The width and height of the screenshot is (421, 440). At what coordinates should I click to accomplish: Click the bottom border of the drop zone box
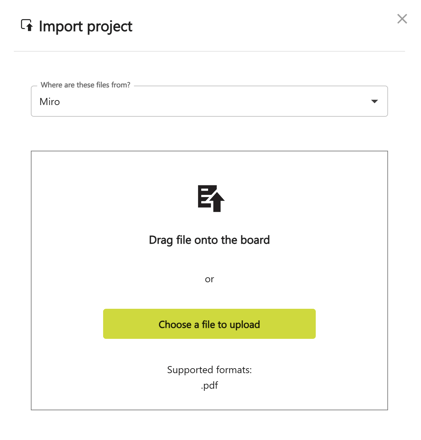[209, 410]
